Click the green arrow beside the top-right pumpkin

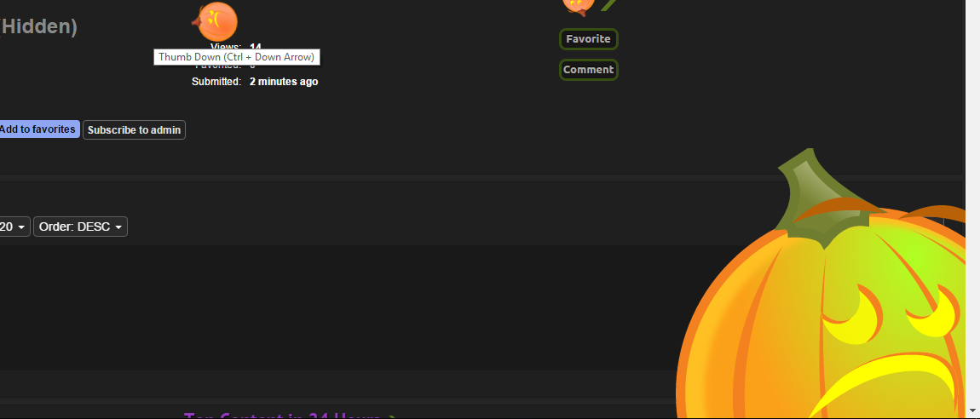point(608,5)
